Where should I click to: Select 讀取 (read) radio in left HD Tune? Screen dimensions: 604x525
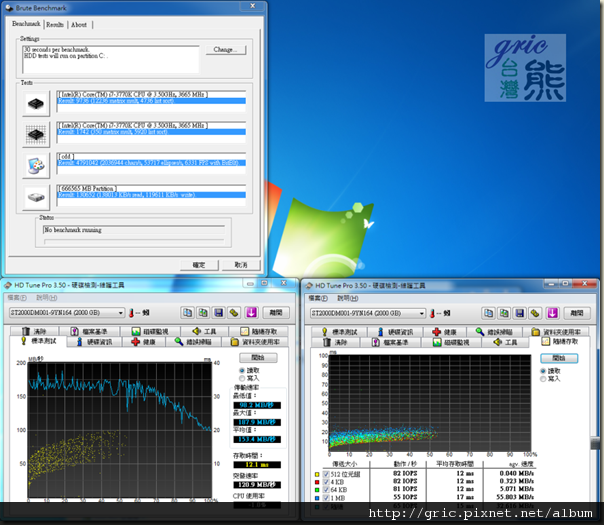[x=242, y=370]
